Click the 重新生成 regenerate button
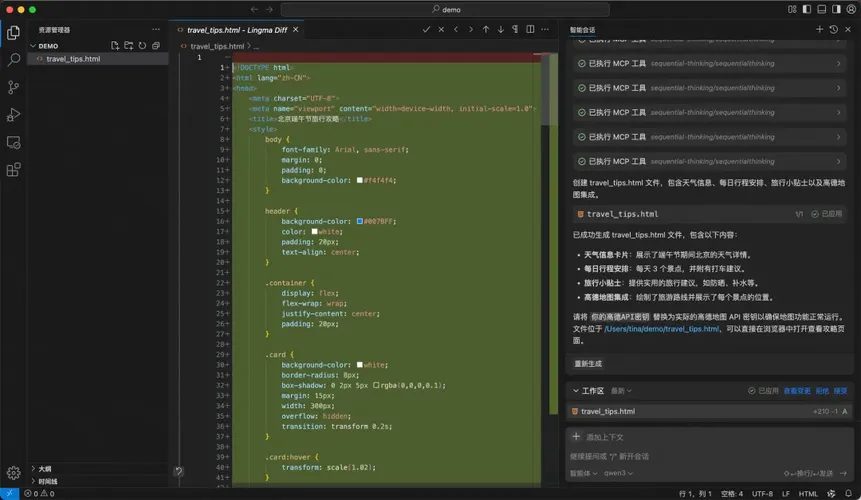This screenshot has width=861, height=500. [588, 363]
